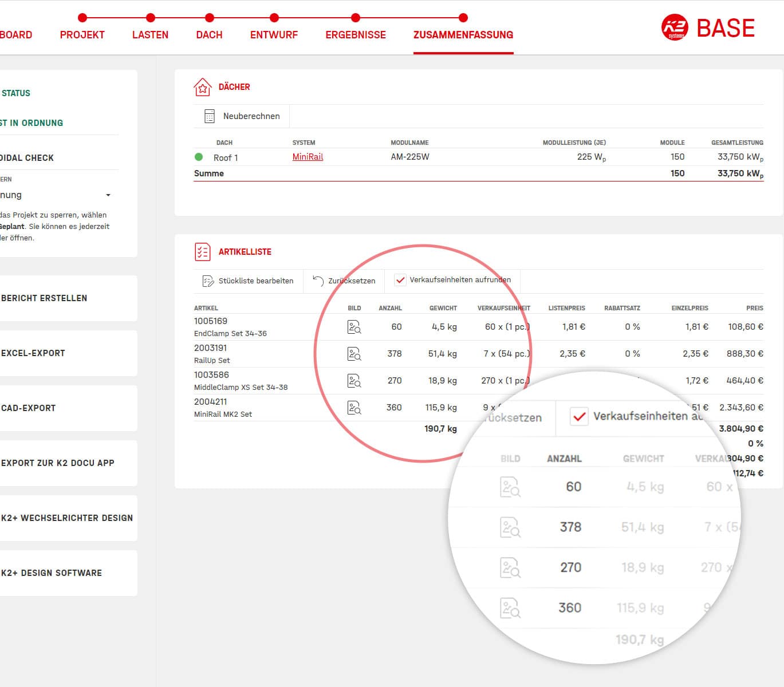The image size is (784, 687).
Task: Open the dropdown arrow in the status panel
Action: [x=108, y=195]
